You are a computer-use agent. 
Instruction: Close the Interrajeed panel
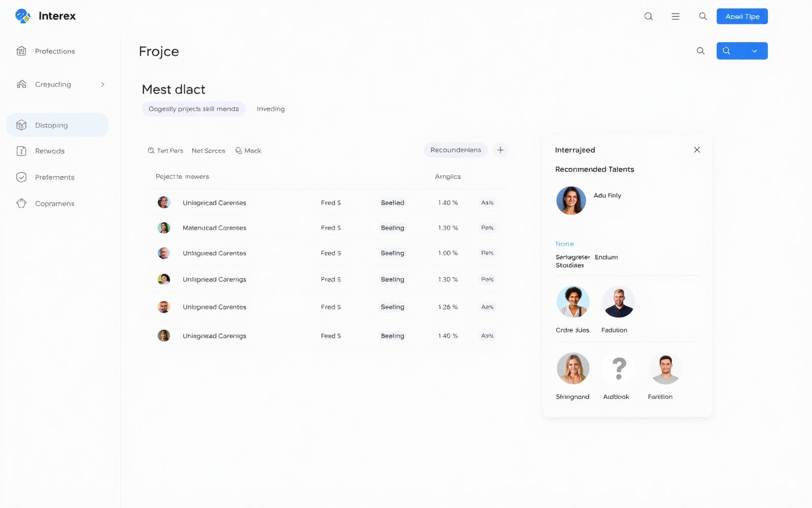pos(697,150)
